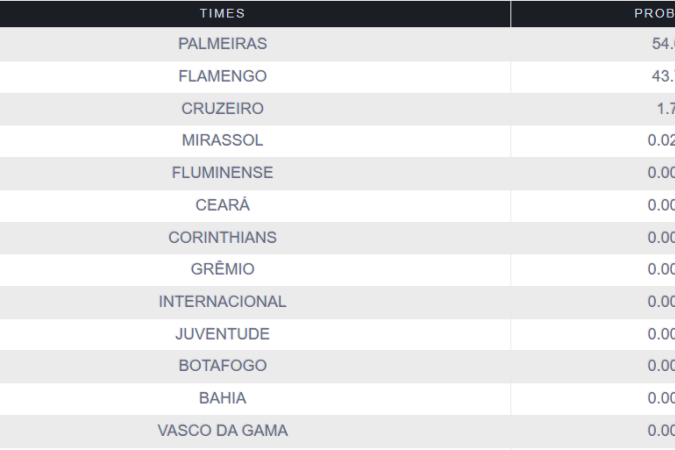
Task: Click the probability value in the Fluminense row
Action: 660,172
